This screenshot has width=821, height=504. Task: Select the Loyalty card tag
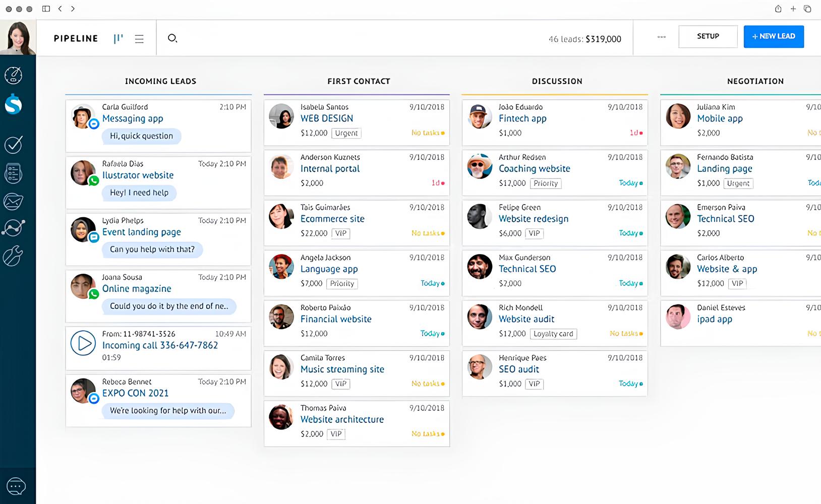pos(553,334)
